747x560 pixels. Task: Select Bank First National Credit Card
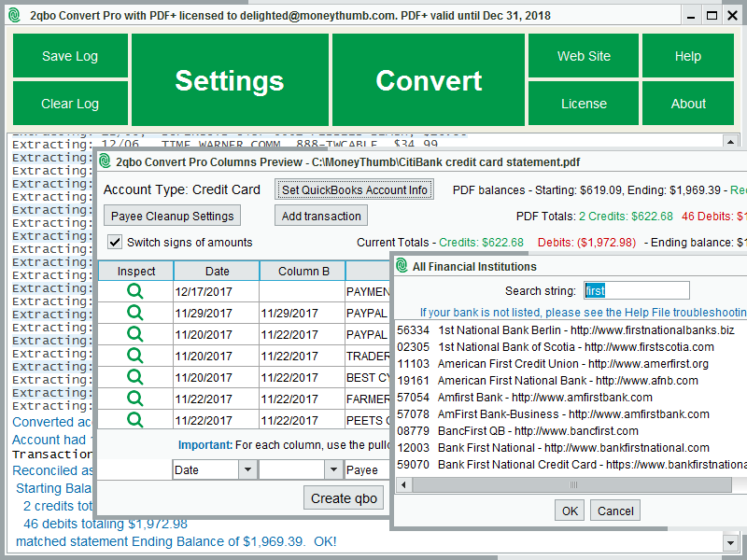click(x=571, y=464)
